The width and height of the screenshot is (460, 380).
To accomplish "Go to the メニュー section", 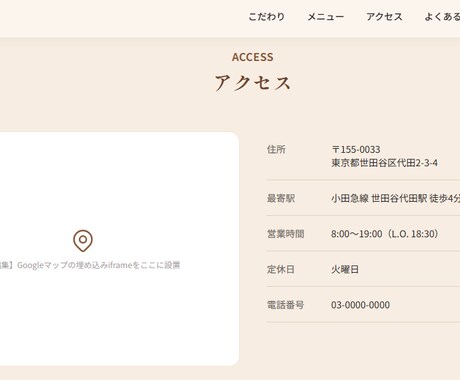I will [325, 17].
